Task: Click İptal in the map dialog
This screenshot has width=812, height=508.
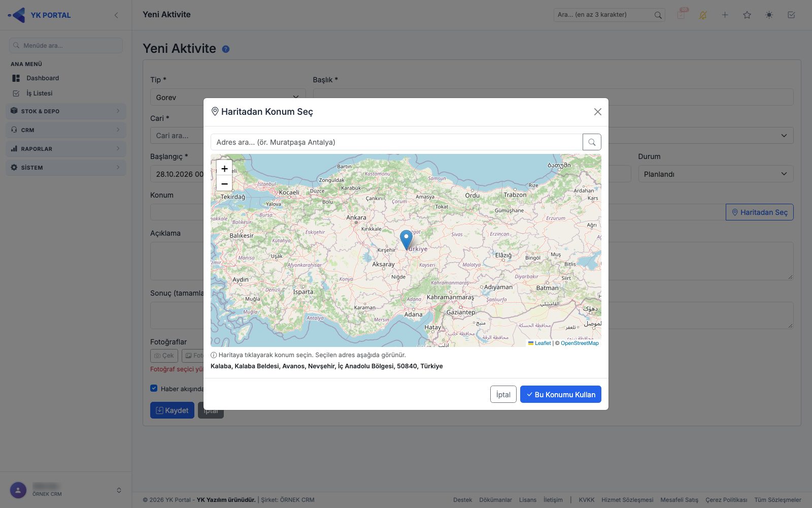Action: click(x=503, y=394)
